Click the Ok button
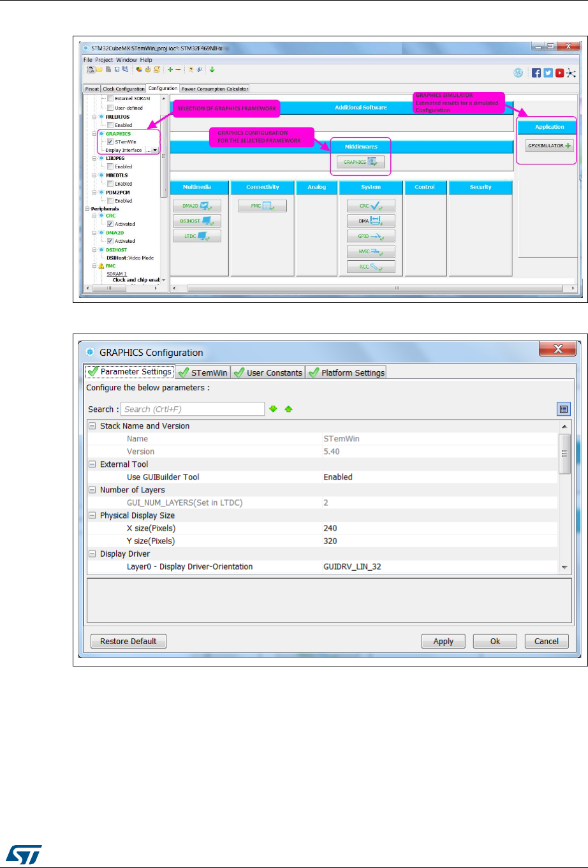588x868 pixels. point(495,641)
